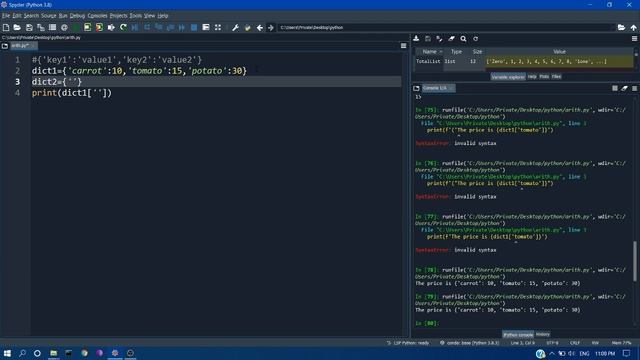Click the Save all files icon
The width and height of the screenshot is (640, 360).
point(41,27)
